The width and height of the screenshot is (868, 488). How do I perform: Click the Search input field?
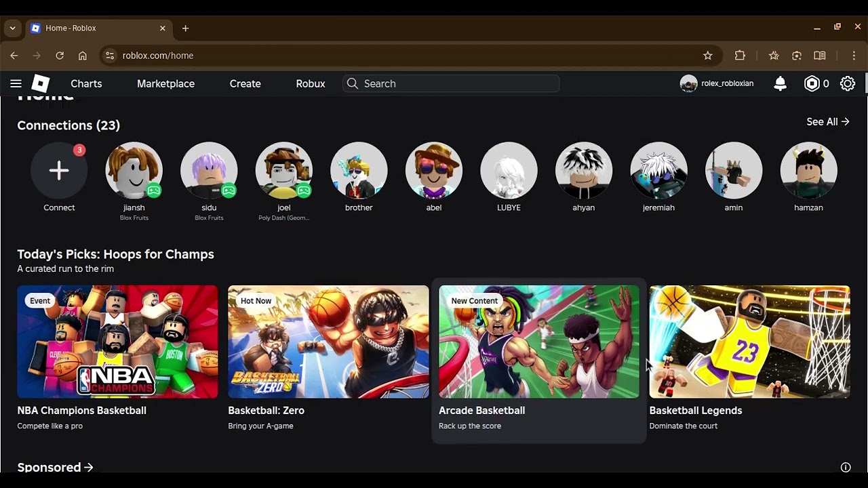[x=451, y=83]
